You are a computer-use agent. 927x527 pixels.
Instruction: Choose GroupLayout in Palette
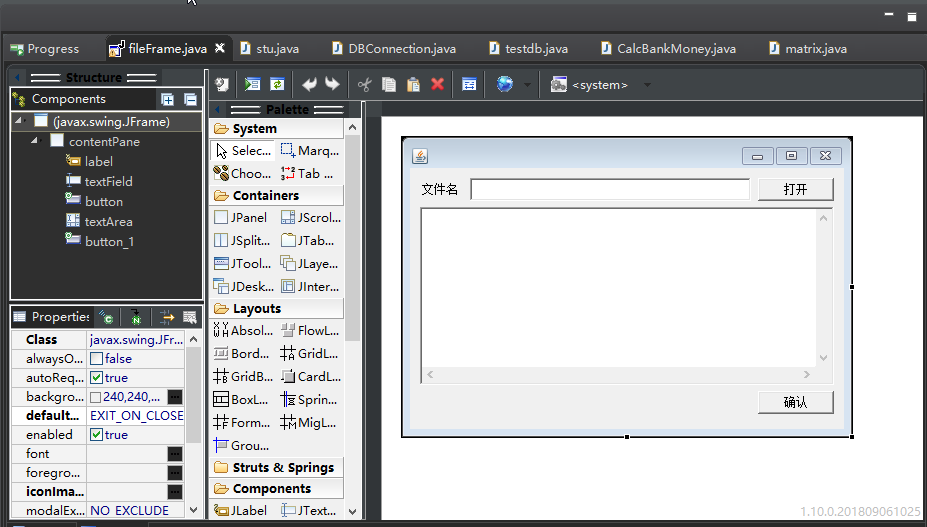click(241, 446)
